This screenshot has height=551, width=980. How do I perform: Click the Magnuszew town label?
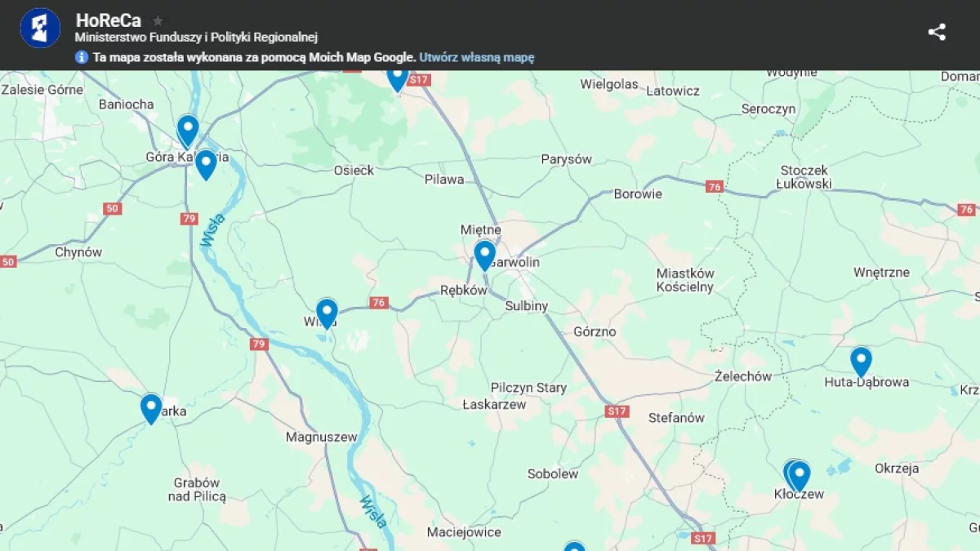point(321,437)
